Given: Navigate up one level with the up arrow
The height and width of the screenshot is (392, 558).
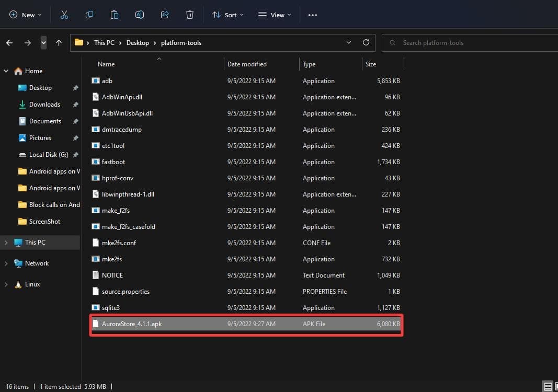Looking at the screenshot, I should point(58,42).
